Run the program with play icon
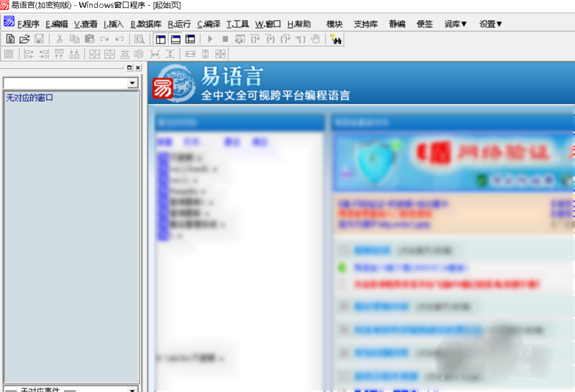The width and height of the screenshot is (575, 392). tap(210, 39)
